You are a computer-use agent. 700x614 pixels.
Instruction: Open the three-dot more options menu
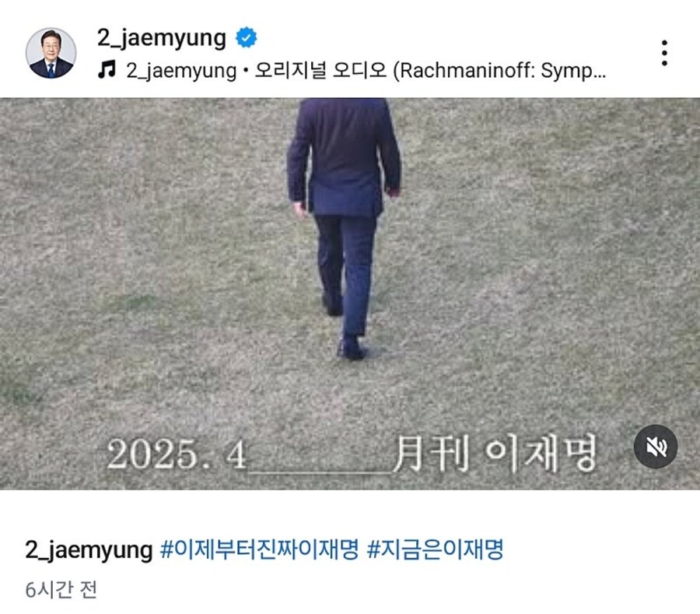(x=664, y=53)
